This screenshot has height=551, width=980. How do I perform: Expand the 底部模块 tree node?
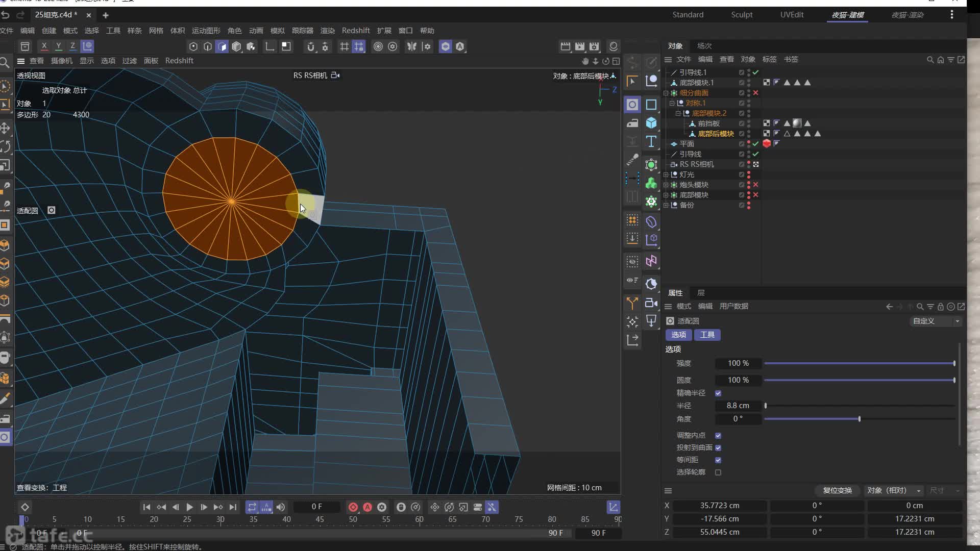click(666, 195)
